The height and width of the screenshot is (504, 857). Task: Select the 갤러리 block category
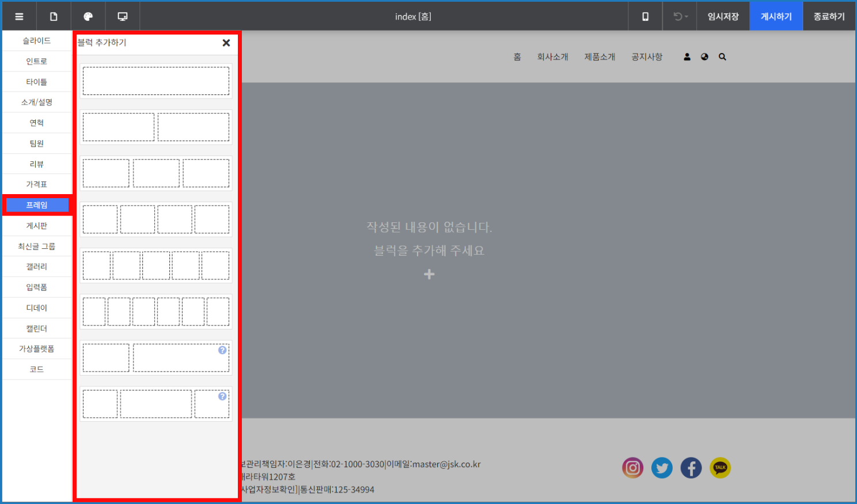click(x=37, y=267)
